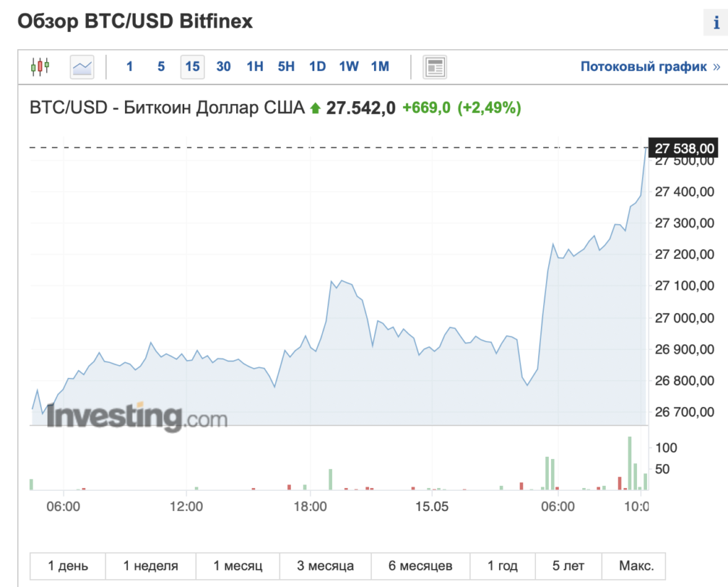Choose the 1M interval
The image size is (728, 587).
pos(380,66)
